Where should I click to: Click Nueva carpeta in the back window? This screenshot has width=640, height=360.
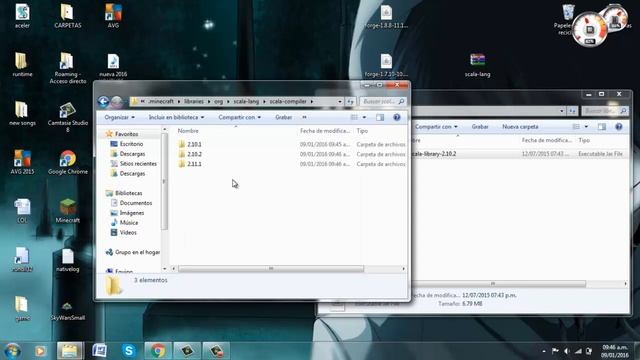[520, 127]
